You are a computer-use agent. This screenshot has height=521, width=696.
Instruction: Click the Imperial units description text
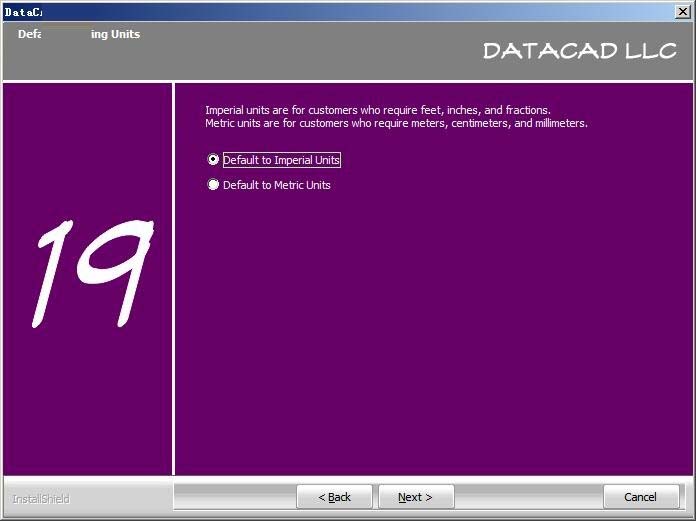378,110
